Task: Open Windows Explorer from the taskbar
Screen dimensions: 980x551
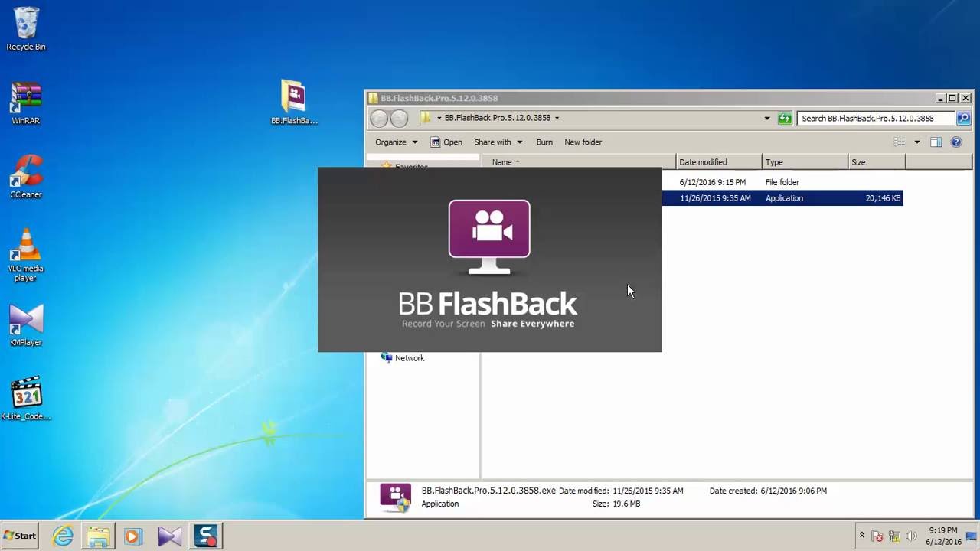Action: pyautogui.click(x=98, y=536)
